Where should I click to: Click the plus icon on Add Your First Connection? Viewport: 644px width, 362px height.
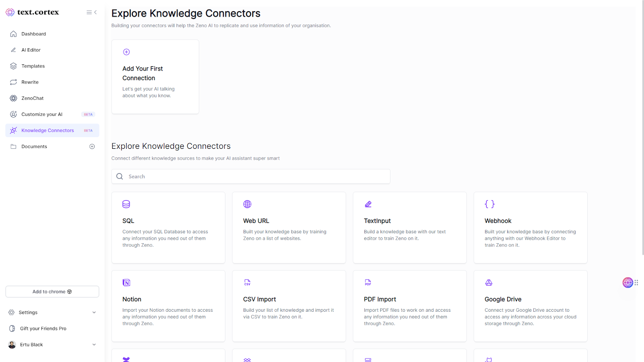click(x=126, y=52)
